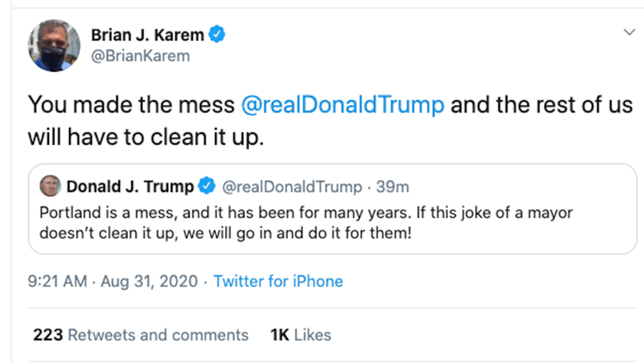Open the quoted "Portland is a mess" tweet text
The width and height of the screenshot is (644, 362).
pyautogui.click(x=306, y=213)
